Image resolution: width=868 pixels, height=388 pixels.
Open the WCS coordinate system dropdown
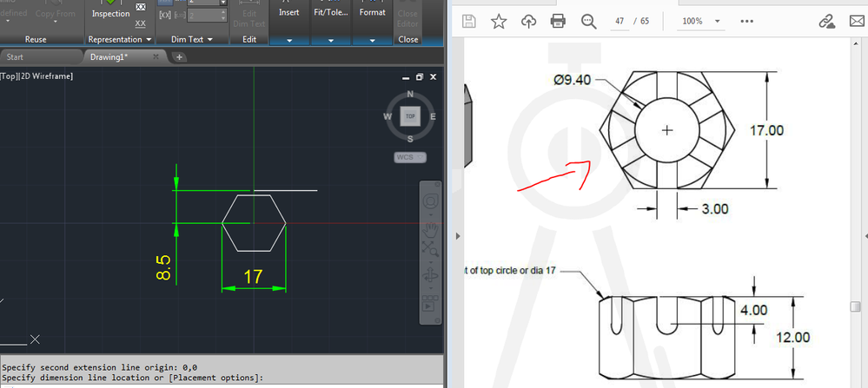(x=410, y=157)
